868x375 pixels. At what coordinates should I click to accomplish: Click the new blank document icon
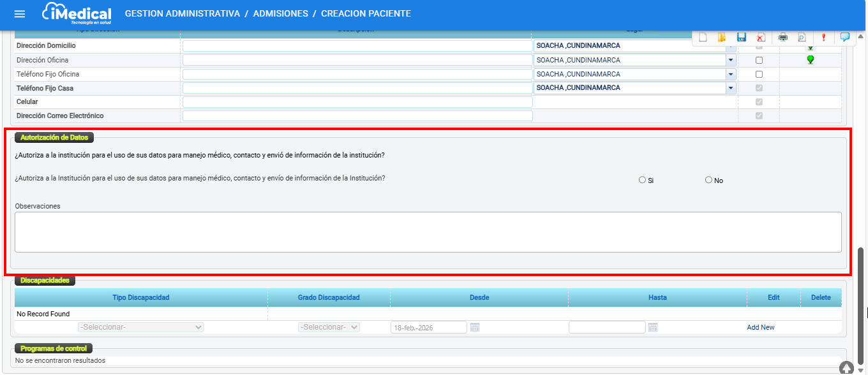tap(703, 38)
